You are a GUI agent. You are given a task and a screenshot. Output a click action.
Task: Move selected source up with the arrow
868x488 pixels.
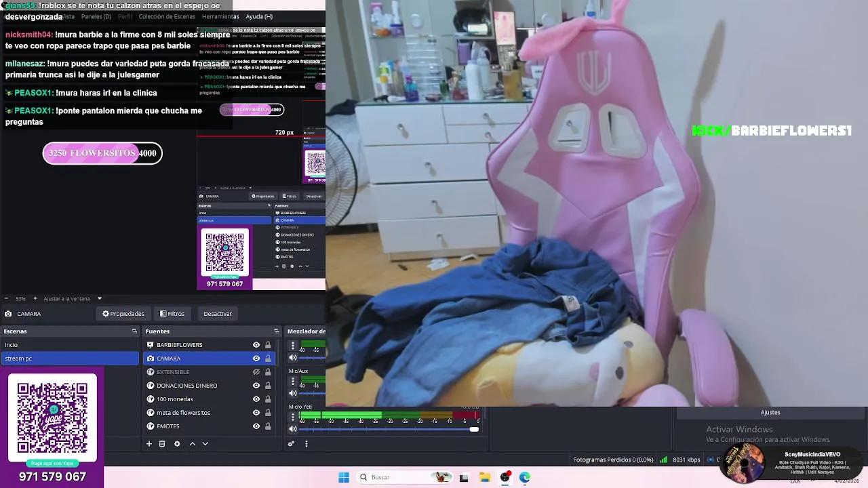pyautogui.click(x=193, y=444)
